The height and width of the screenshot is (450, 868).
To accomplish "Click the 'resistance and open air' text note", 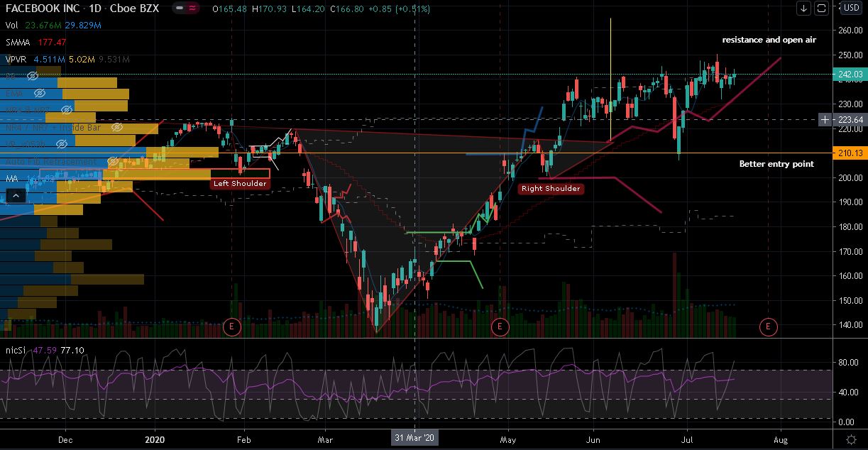I will [x=769, y=40].
